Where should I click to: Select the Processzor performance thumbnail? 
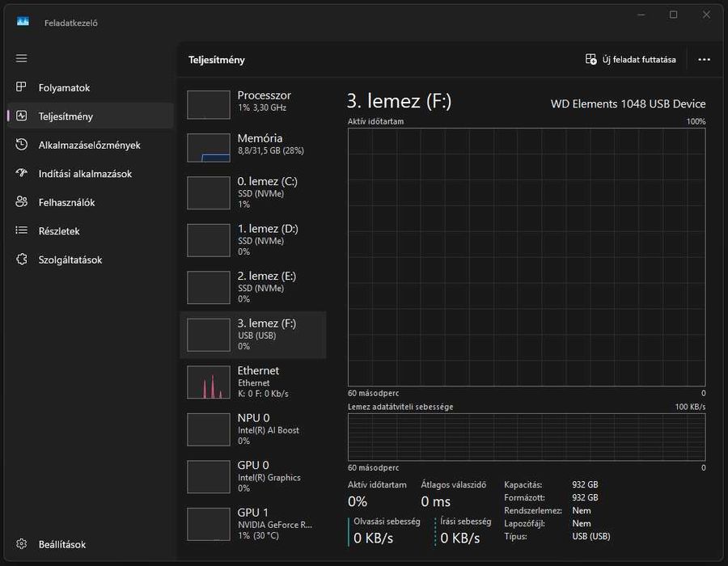point(209,104)
